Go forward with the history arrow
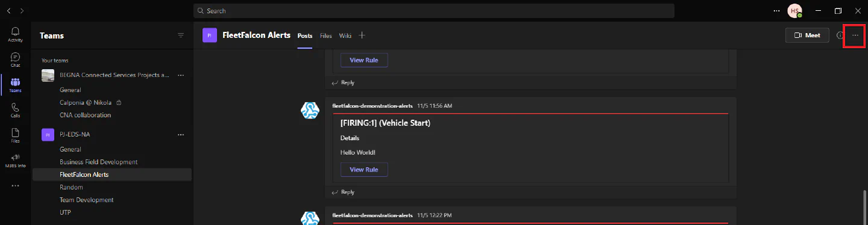868x225 pixels. click(x=22, y=11)
